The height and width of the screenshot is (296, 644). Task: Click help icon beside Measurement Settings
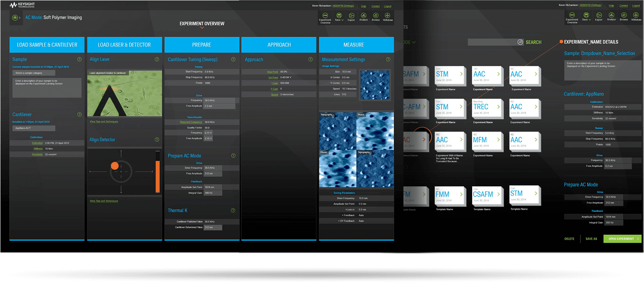tap(388, 59)
